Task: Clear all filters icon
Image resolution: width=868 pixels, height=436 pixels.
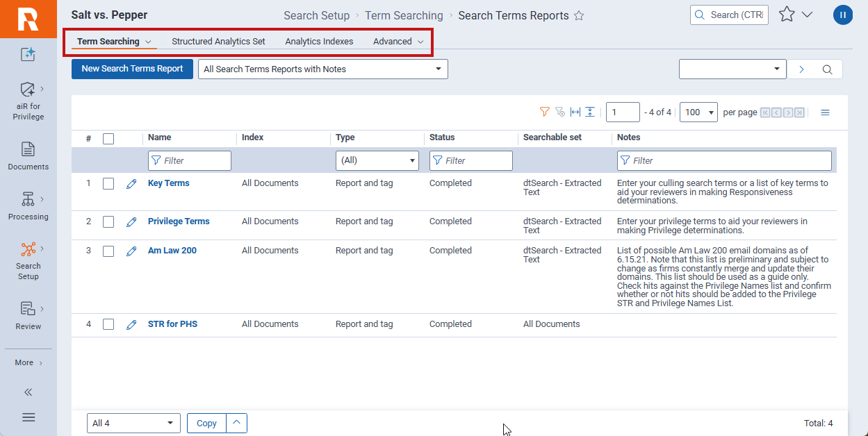Action: coord(560,112)
